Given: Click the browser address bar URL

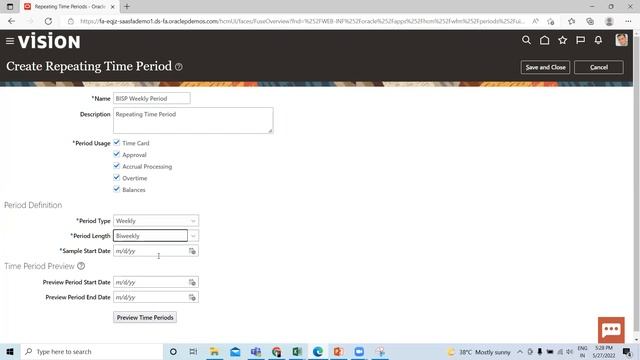Looking at the screenshot, I should click(302, 21).
